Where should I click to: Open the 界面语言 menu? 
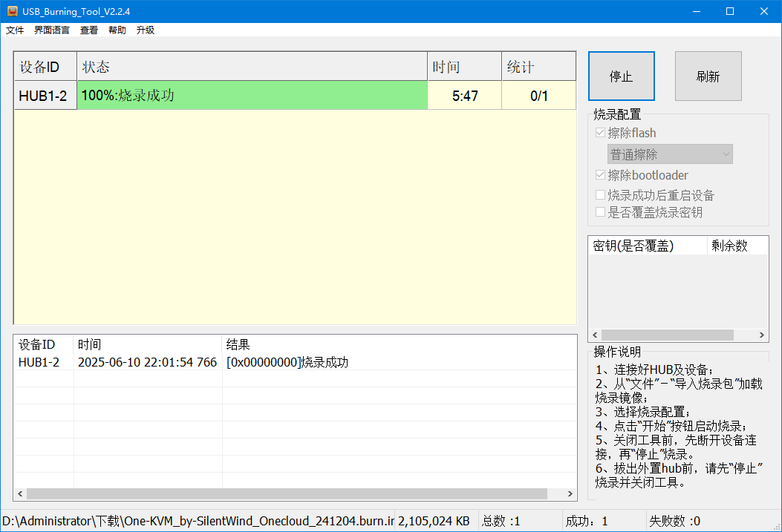[52, 30]
